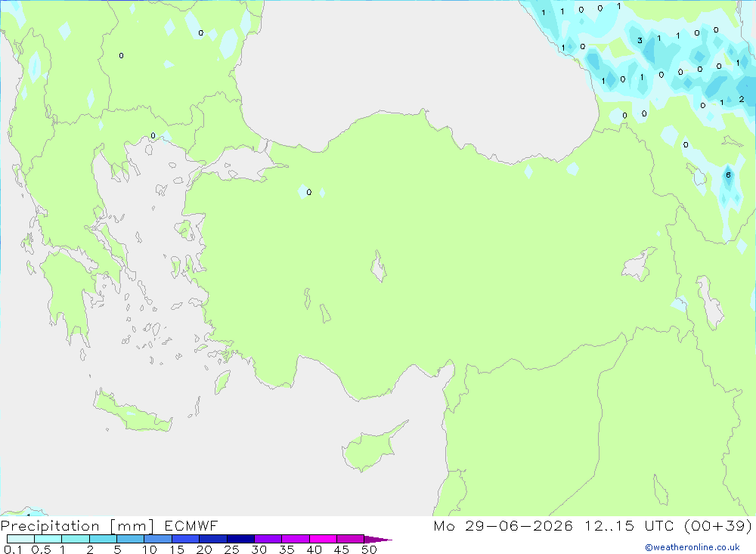Click the blue 10 mm legend swatch
Viewport: 756px width, 554px height.
click(x=158, y=539)
